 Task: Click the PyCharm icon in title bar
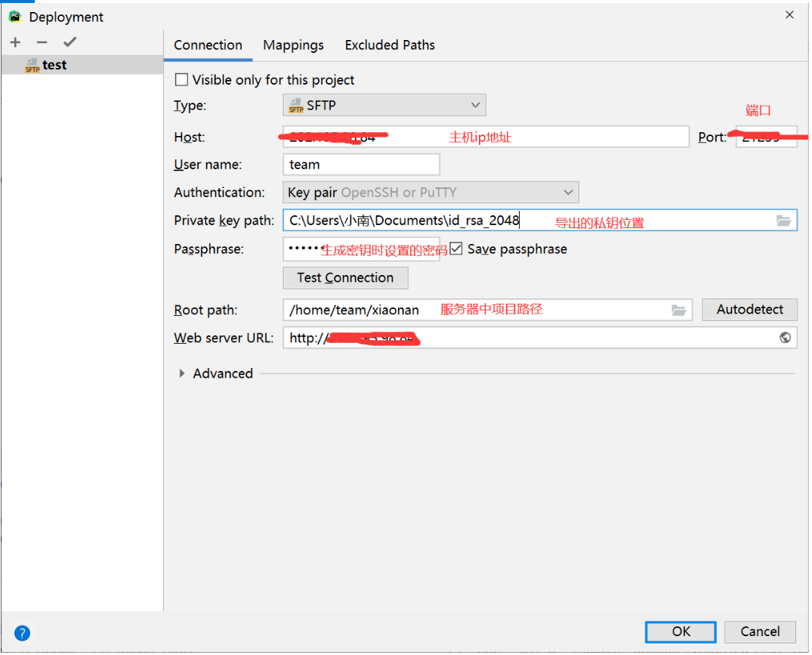pos(14,17)
